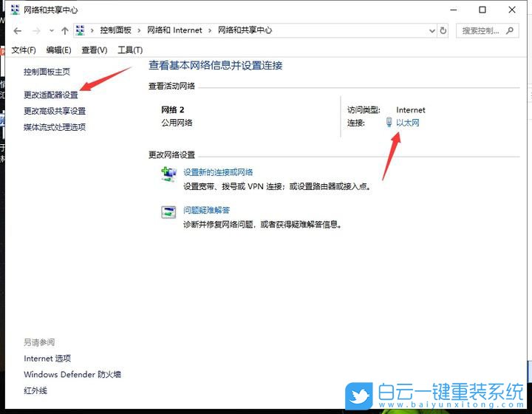Viewport: 532px width, 414px height.
Task: Open the 问题疑难解答 link
Action: click(207, 210)
